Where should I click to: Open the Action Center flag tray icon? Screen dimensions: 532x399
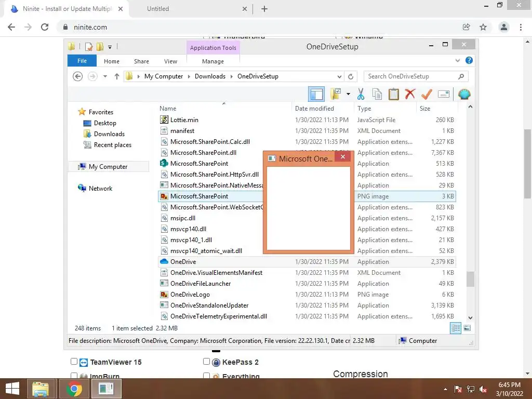coord(458,389)
